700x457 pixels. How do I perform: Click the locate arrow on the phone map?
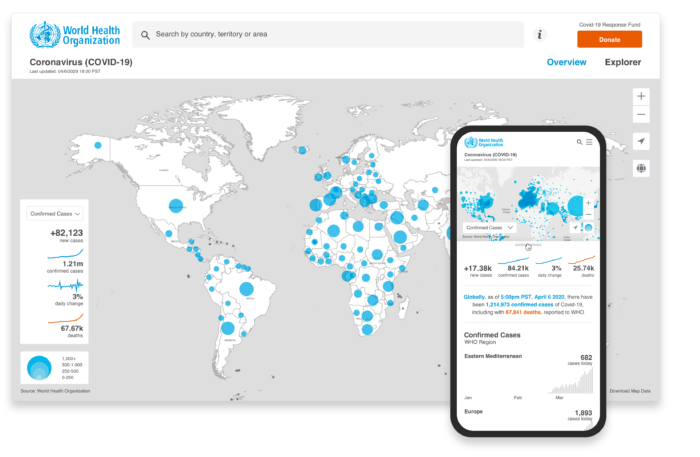coord(575,228)
